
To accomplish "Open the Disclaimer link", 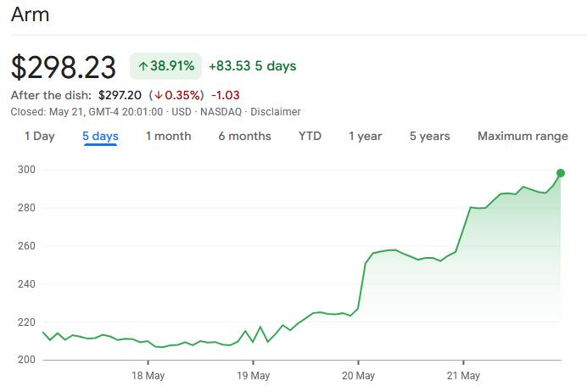I will [276, 112].
